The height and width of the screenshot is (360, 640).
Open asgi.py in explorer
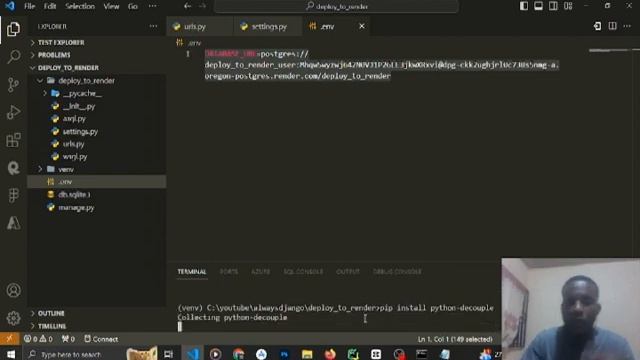[97, 119]
